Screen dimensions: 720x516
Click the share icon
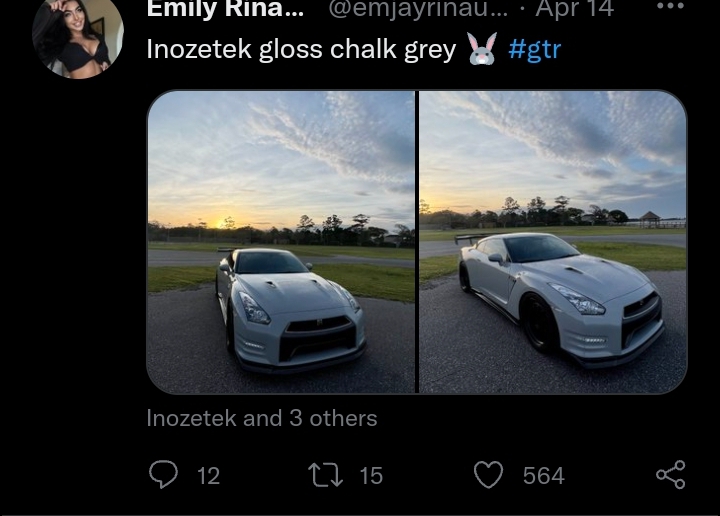[x=670, y=475]
